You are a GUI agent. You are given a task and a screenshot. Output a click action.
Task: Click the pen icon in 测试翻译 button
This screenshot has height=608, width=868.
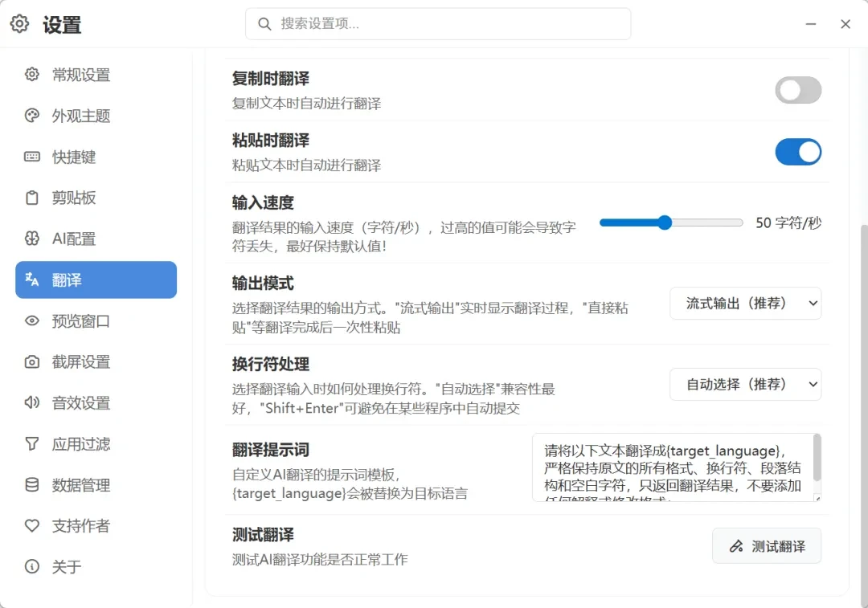(x=735, y=546)
